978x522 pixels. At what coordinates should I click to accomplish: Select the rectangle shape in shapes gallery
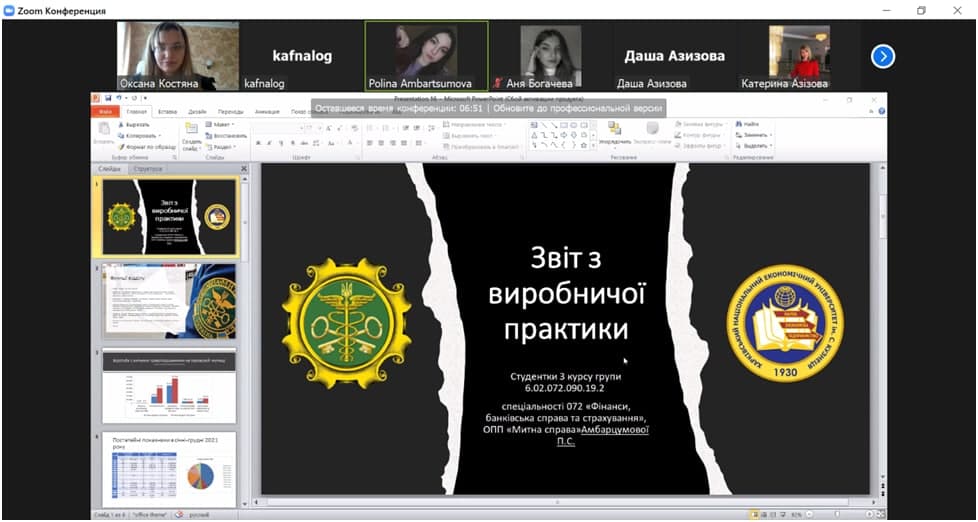point(564,125)
